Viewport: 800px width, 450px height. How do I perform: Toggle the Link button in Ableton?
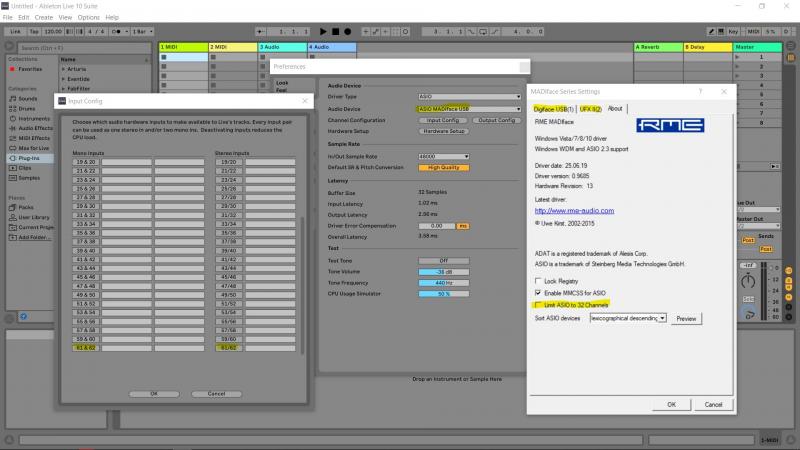[x=15, y=32]
